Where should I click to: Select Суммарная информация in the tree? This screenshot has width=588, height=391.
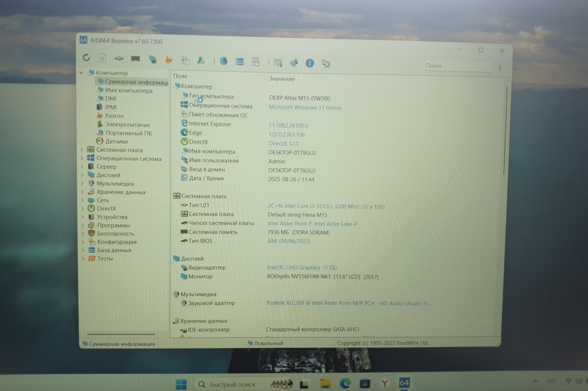[x=132, y=82]
